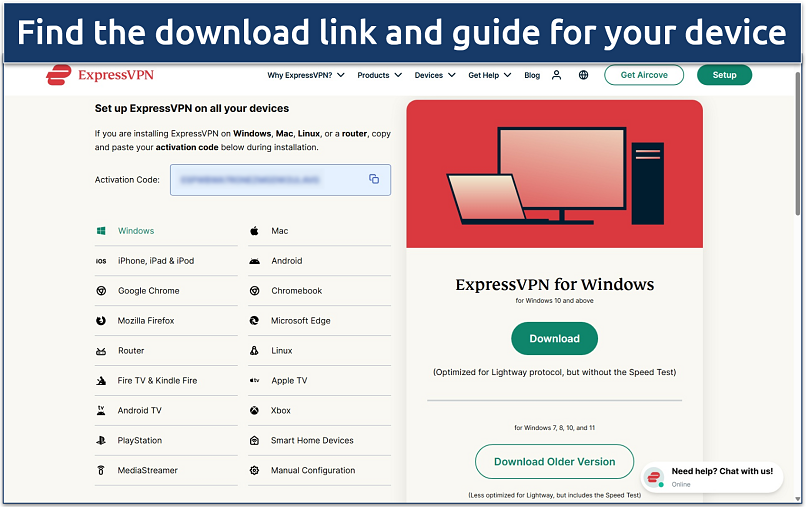
Task: Select the Linux option
Action: coord(320,351)
